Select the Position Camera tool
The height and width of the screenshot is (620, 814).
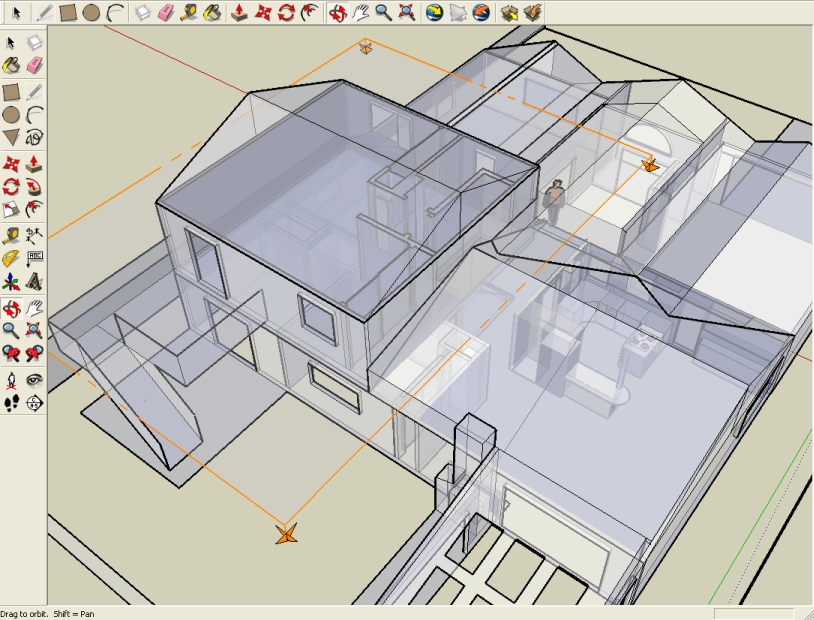pyautogui.click(x=11, y=380)
